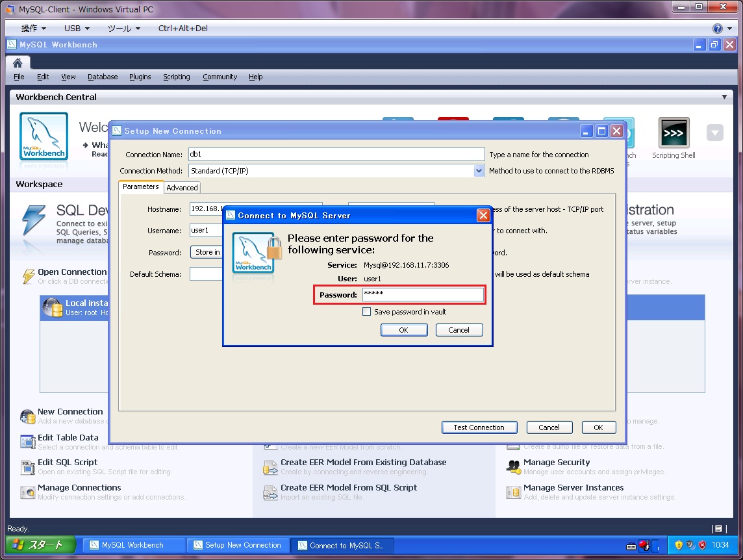This screenshot has height=560, width=743.
Task: Open the Database menu
Action: [x=103, y=77]
